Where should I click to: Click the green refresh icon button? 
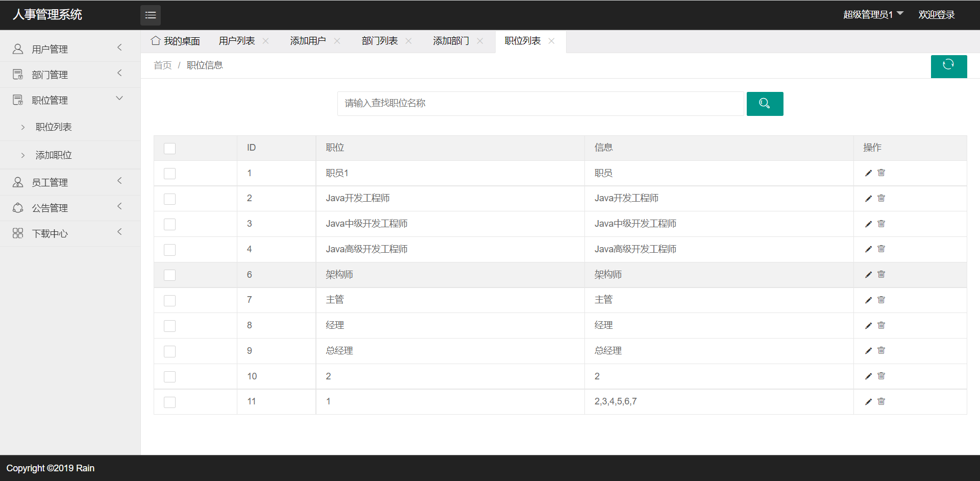948,66
